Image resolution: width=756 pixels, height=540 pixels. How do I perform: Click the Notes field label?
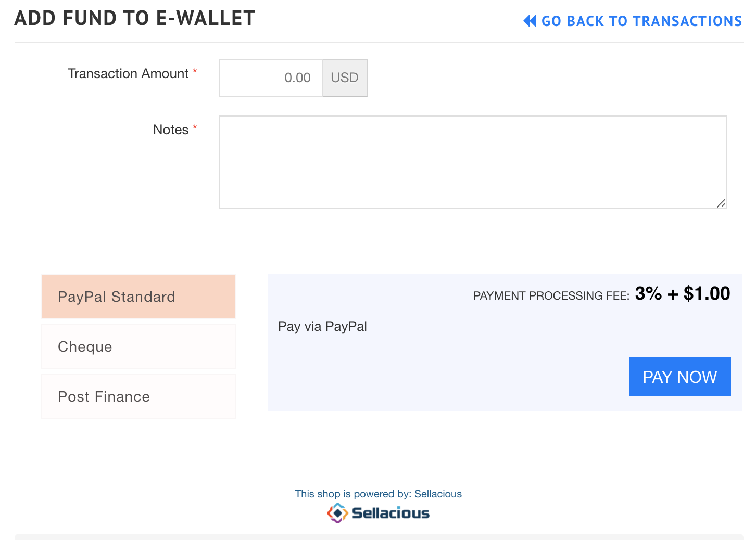pos(171,130)
